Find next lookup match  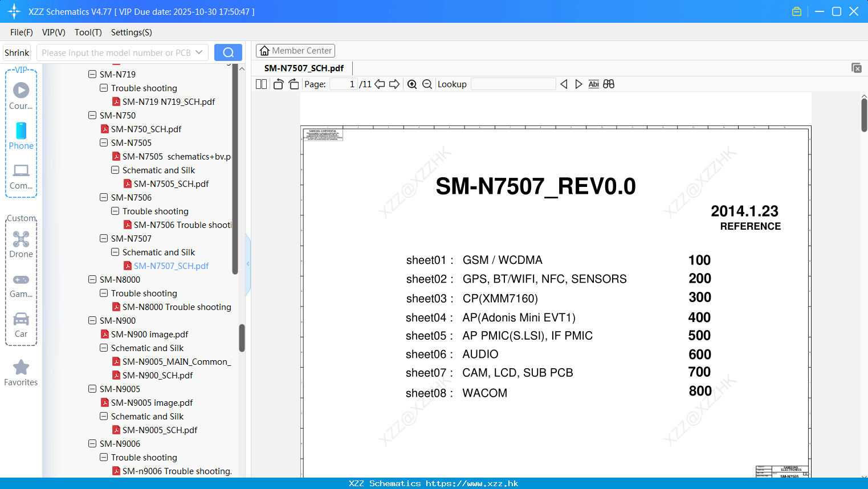[x=578, y=84]
